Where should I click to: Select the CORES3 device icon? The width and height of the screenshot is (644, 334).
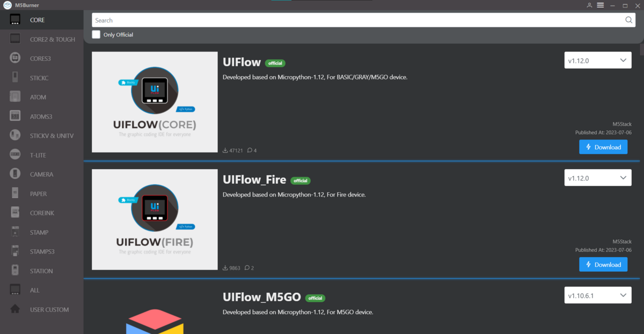[15, 59]
